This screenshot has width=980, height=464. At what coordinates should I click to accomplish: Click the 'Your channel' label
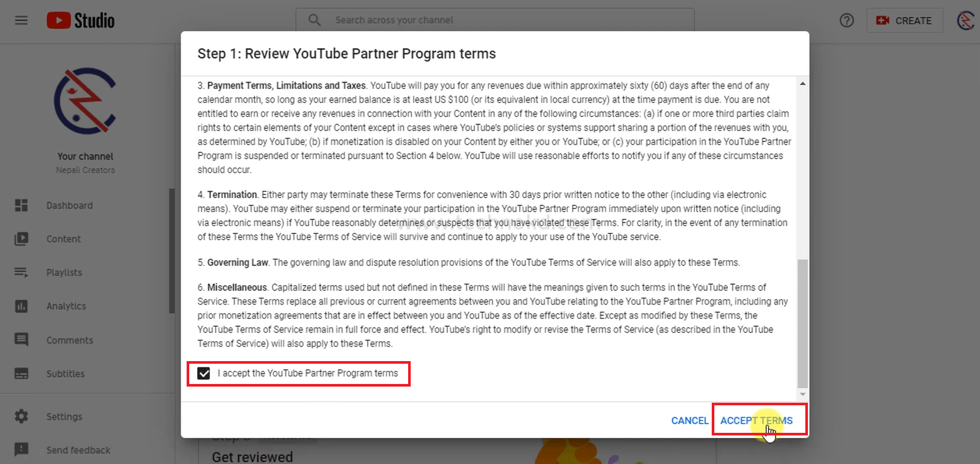click(85, 156)
